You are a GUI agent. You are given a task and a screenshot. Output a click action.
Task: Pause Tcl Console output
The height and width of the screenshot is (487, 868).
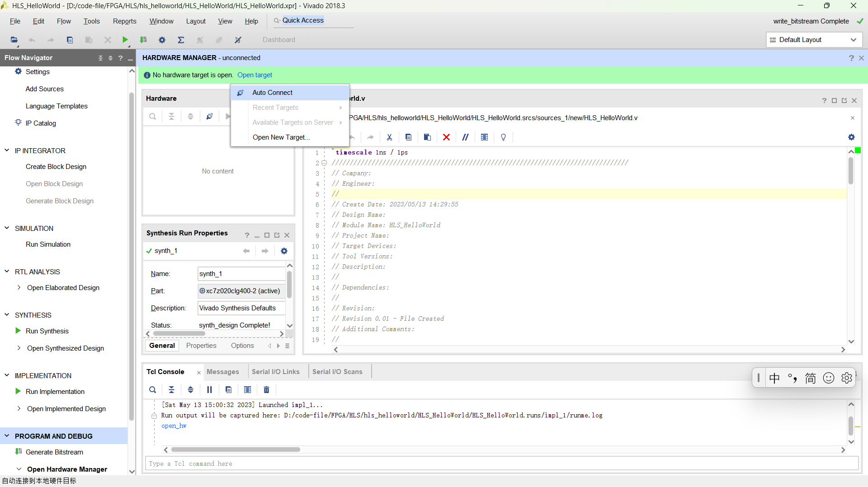[x=209, y=390]
